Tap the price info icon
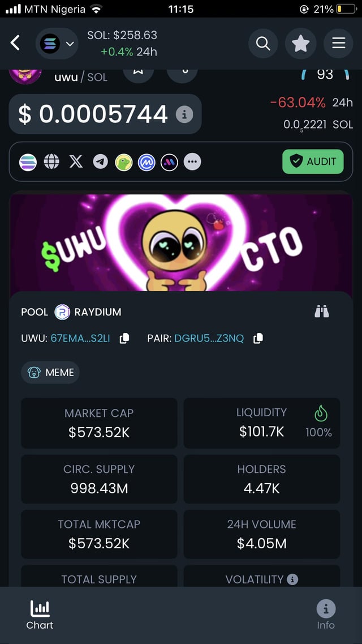Viewport: 362px width, 644px height. tap(184, 114)
